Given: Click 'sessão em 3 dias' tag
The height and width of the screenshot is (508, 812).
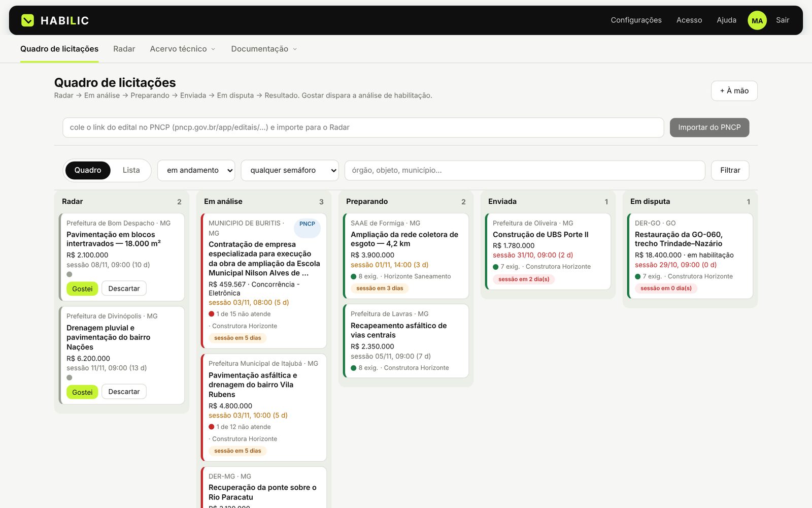Looking at the screenshot, I should tap(380, 288).
